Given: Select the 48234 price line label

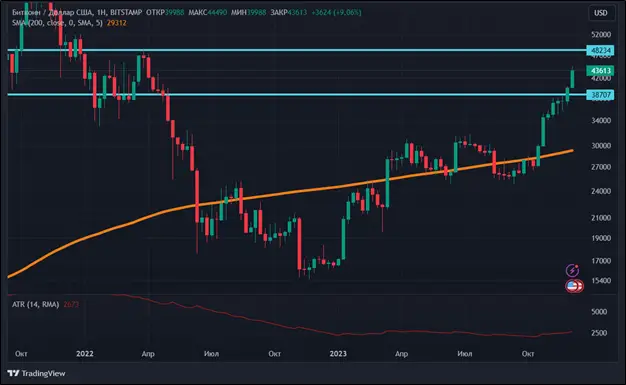Looking at the screenshot, I should coord(600,50).
